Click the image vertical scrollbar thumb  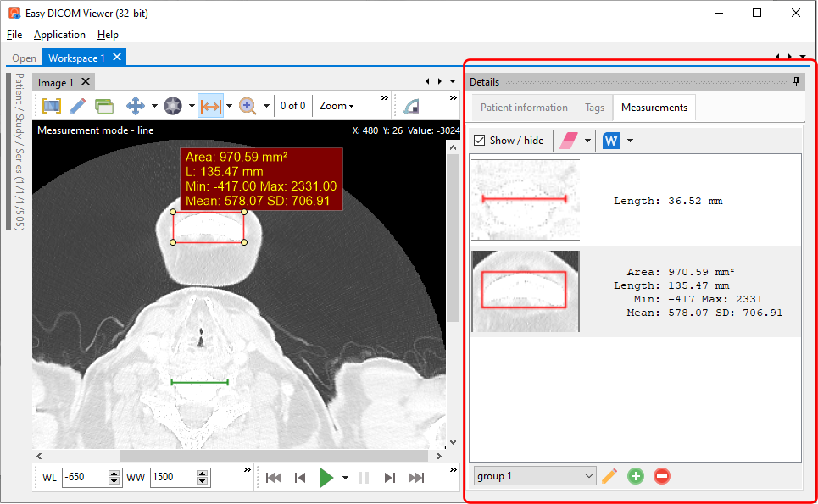[453, 238]
